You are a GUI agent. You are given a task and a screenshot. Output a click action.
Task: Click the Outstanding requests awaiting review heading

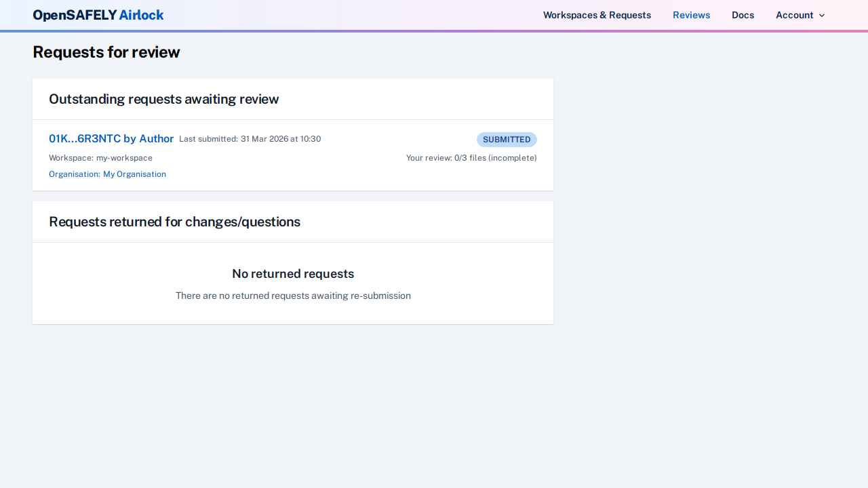[163, 99]
